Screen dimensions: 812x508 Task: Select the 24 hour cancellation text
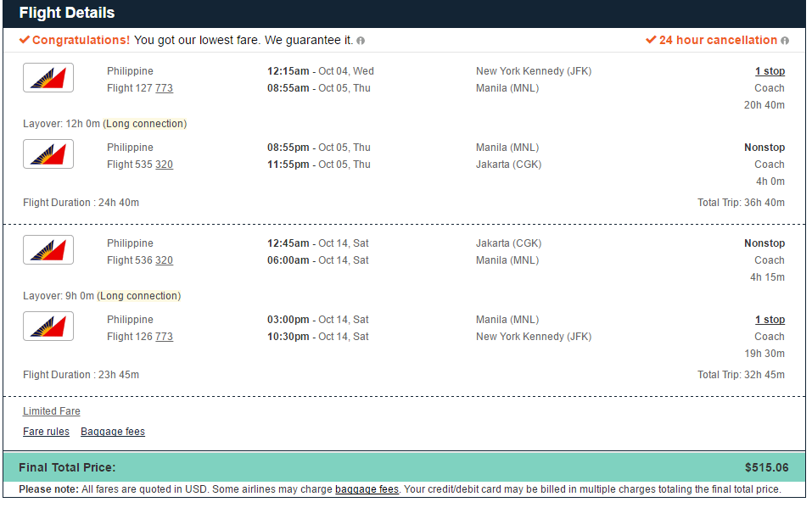coord(719,41)
